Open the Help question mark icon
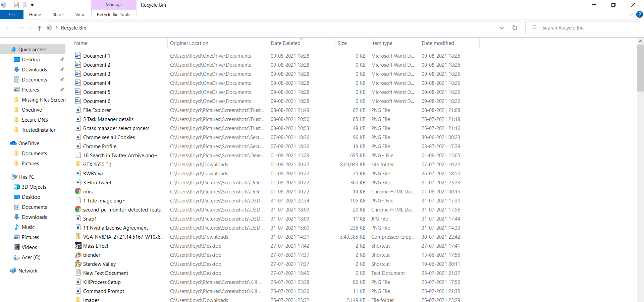Image resolution: width=644 pixels, height=302 pixels. (640, 14)
